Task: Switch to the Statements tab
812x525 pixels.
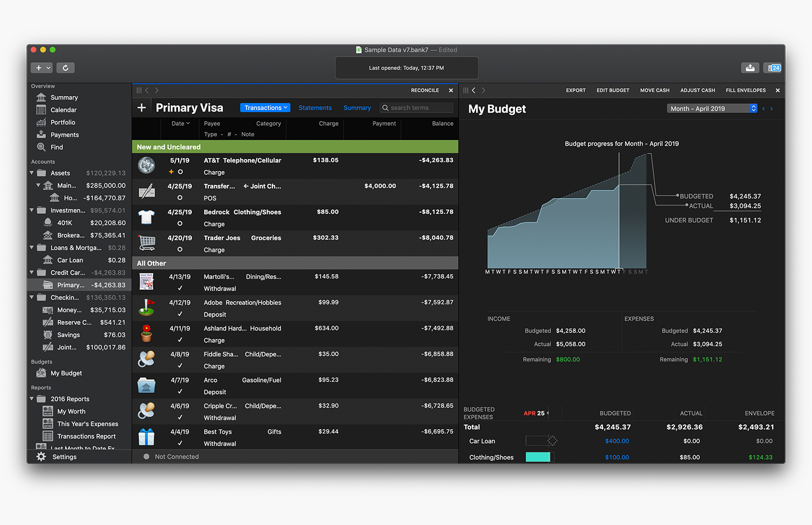Action: pos(315,108)
